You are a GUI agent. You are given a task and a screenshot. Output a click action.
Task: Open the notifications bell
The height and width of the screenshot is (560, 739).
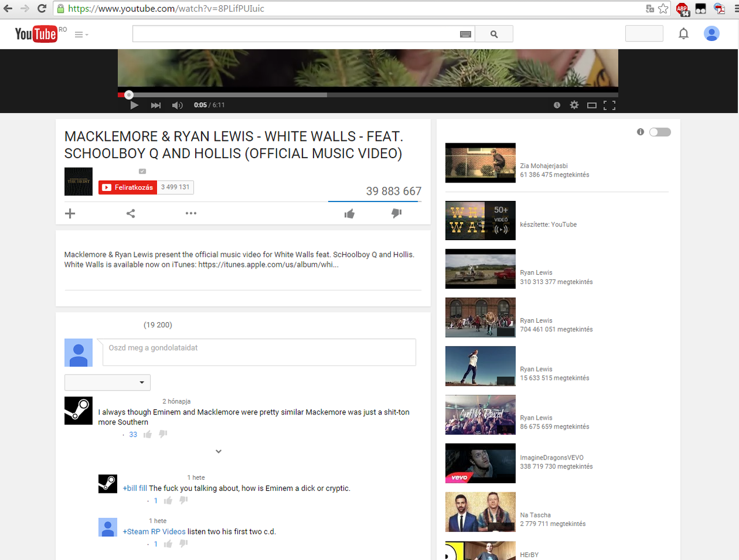point(684,34)
